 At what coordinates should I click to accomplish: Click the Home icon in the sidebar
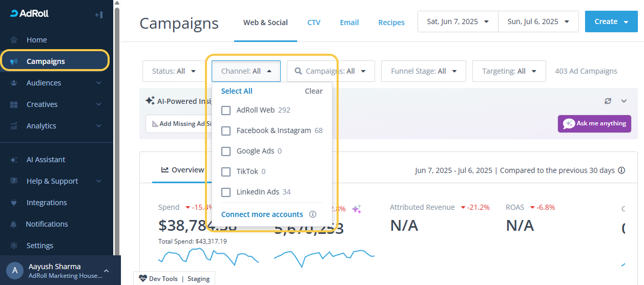14,40
